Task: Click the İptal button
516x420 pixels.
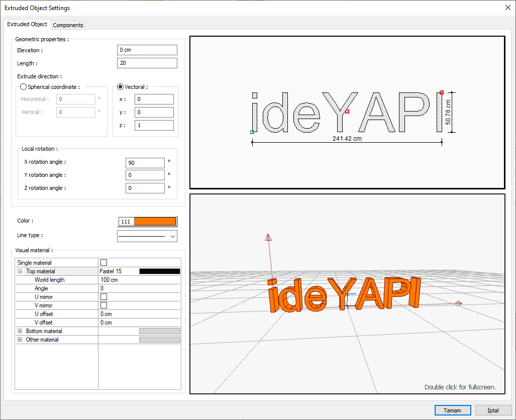Action: [x=493, y=410]
